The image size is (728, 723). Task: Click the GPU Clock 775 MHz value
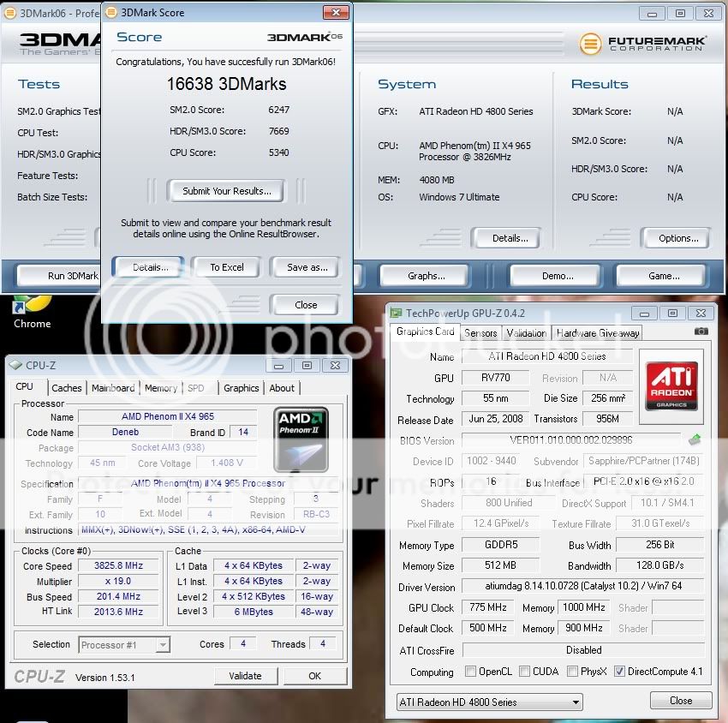click(487, 607)
